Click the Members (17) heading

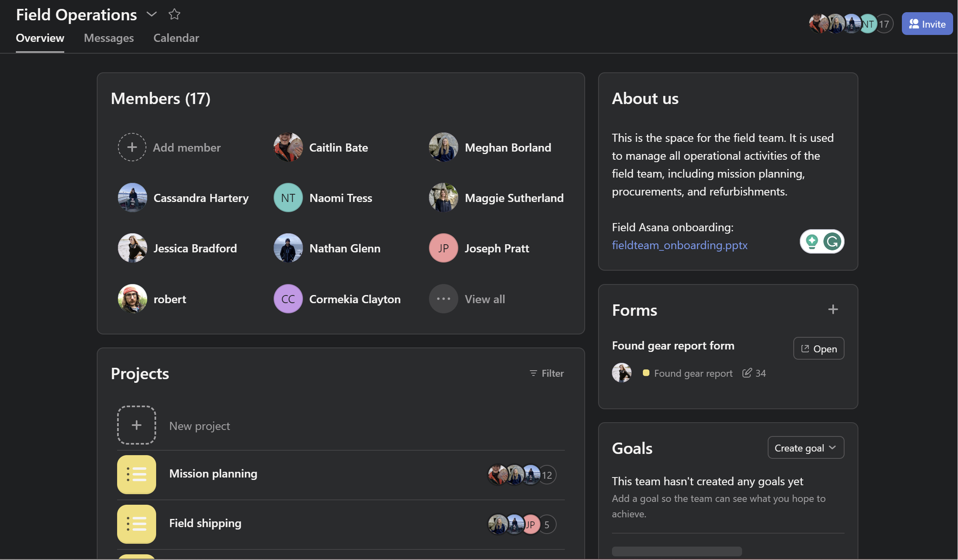[x=161, y=99]
